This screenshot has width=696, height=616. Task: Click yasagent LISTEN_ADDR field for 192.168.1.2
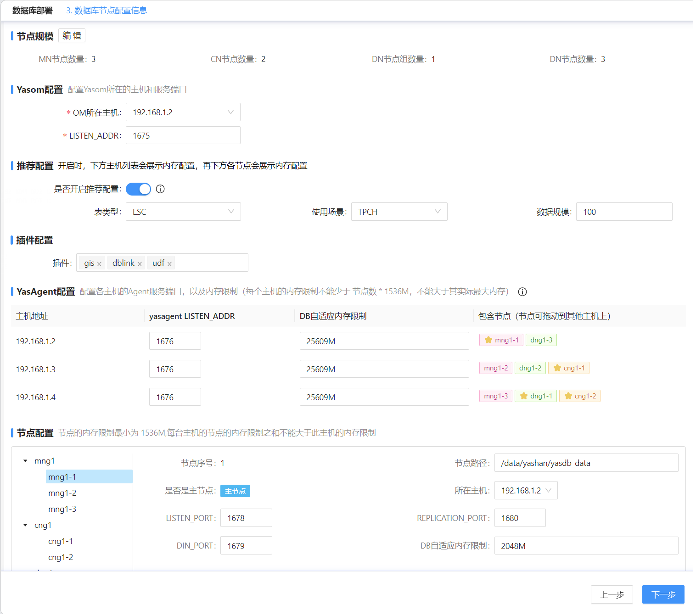[175, 342]
